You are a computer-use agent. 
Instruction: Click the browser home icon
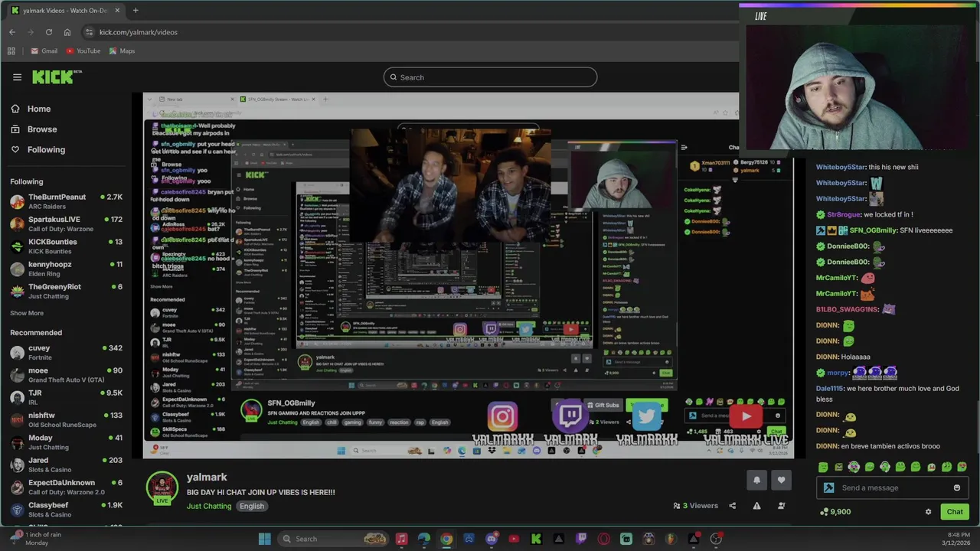click(x=67, y=32)
